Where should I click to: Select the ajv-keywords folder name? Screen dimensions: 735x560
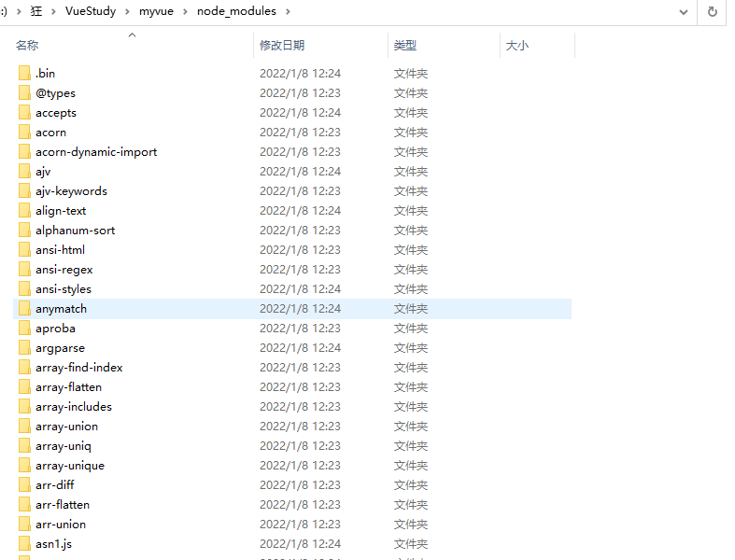(x=71, y=191)
